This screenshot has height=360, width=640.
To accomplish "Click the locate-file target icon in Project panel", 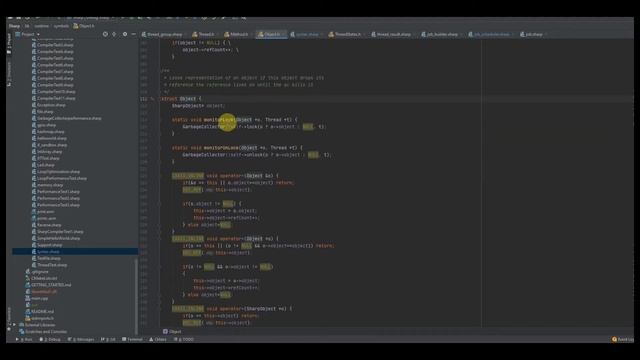I will 105,34.
